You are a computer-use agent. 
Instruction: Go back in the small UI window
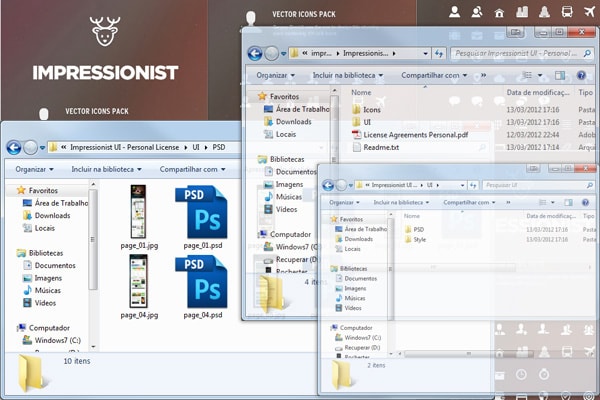(x=328, y=185)
